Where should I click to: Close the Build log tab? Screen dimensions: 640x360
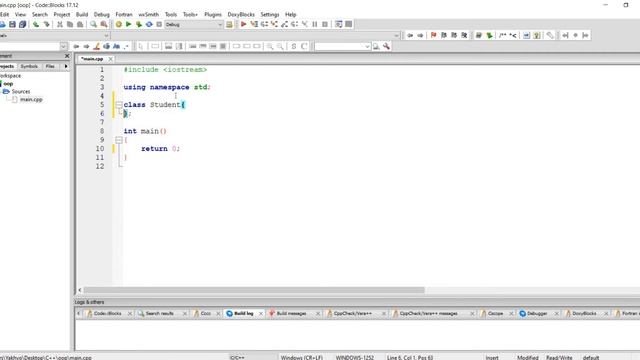tap(260, 313)
